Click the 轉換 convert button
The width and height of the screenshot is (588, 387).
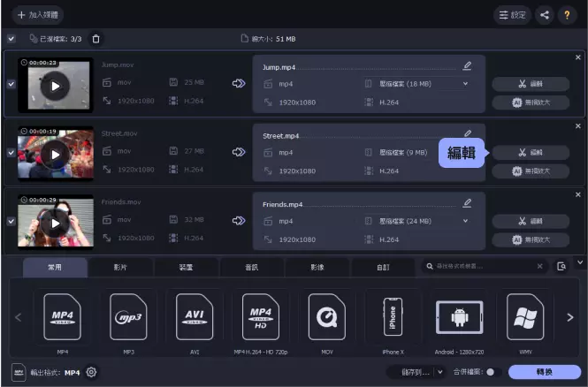[545, 372]
